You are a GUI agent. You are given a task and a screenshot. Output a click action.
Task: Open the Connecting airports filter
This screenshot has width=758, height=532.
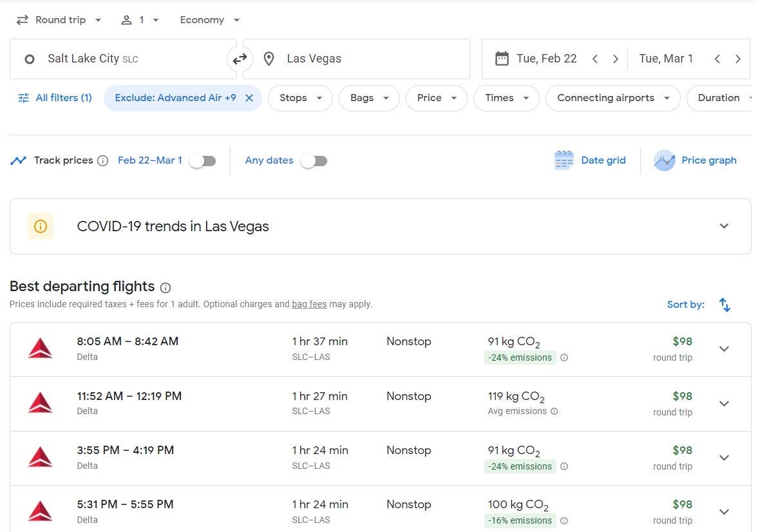coord(612,98)
